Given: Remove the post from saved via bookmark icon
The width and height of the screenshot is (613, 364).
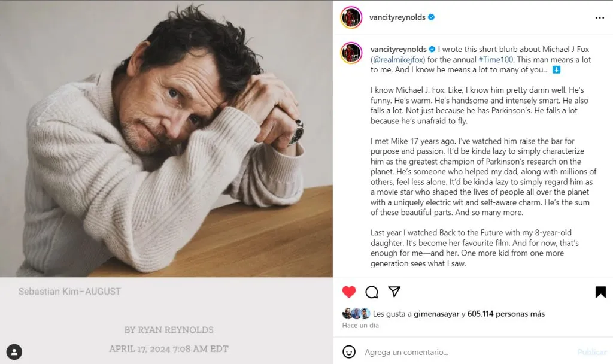Looking at the screenshot, I should click(x=599, y=292).
